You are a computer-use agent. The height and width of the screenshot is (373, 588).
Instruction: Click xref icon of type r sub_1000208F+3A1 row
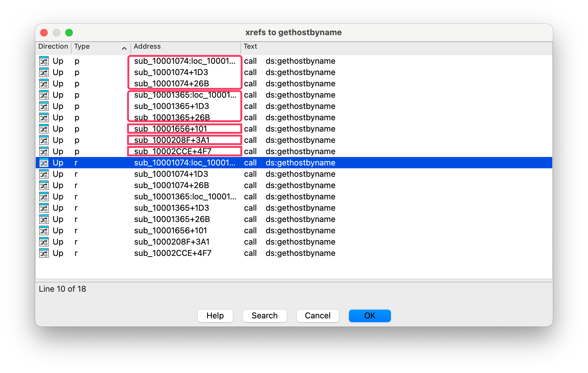pos(44,242)
